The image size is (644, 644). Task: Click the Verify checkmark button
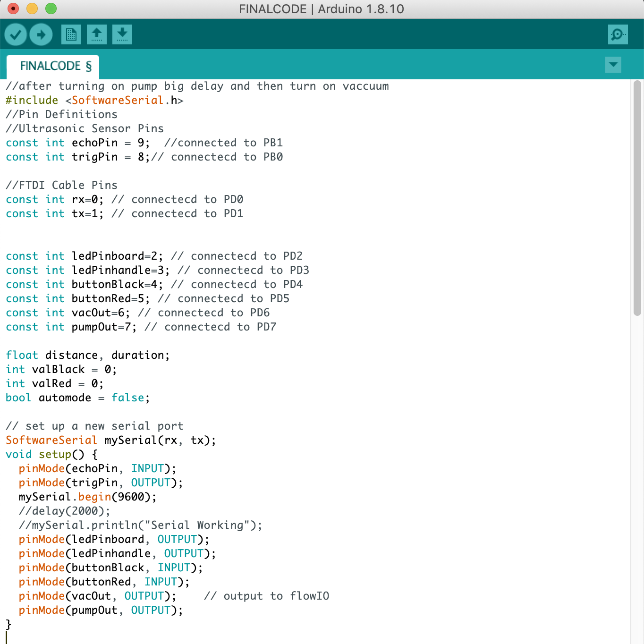click(x=15, y=34)
